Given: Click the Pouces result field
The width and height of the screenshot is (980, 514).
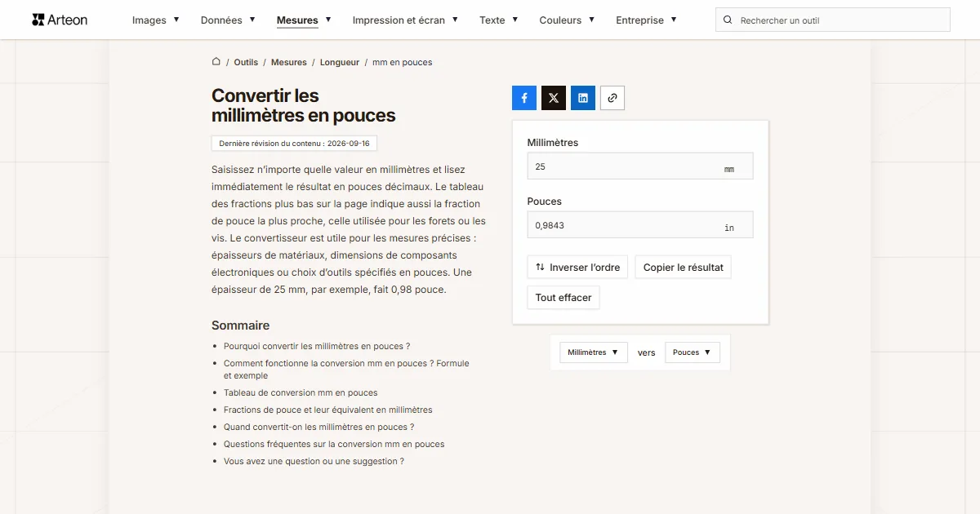Looking at the screenshot, I should pyautogui.click(x=640, y=225).
